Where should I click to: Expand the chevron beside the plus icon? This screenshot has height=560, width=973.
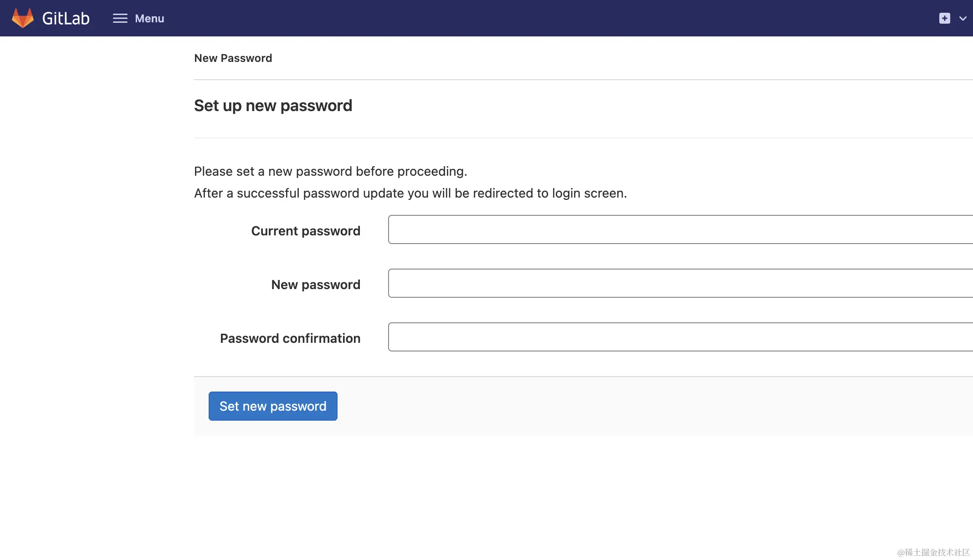click(963, 19)
